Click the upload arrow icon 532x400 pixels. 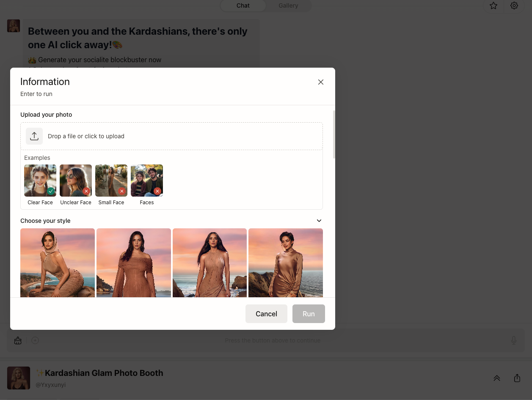tap(34, 136)
